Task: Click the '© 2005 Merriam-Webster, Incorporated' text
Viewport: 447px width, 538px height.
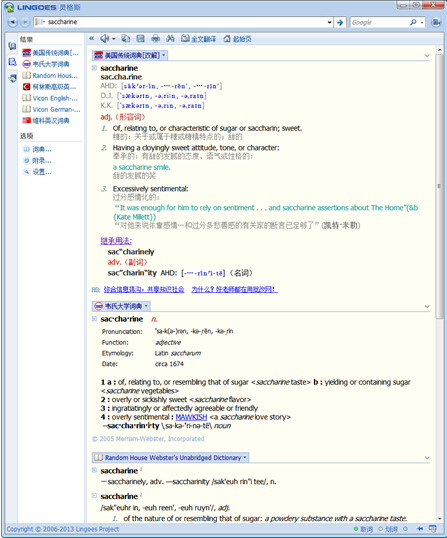Action: click(148, 438)
